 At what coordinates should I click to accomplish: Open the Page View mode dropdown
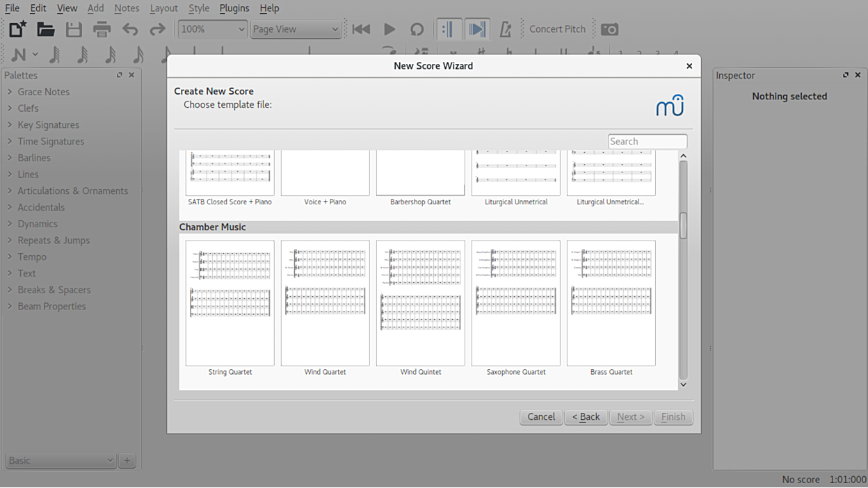coord(296,29)
